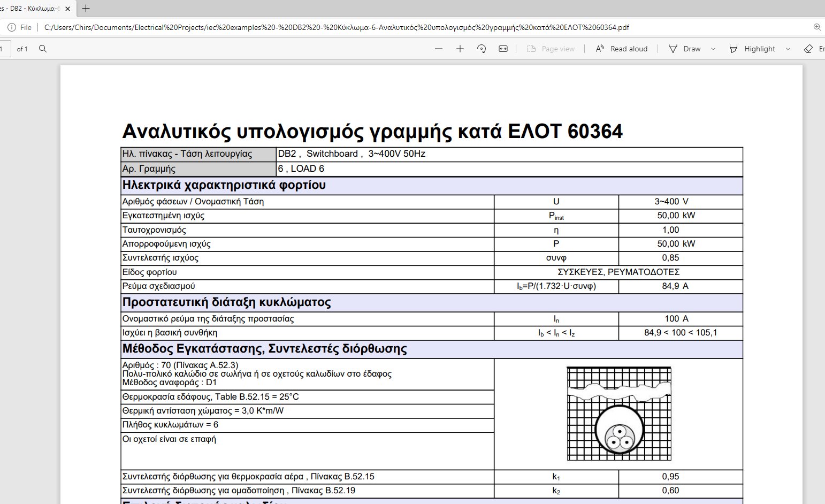Click the page number box showing 1

[x=4, y=49]
